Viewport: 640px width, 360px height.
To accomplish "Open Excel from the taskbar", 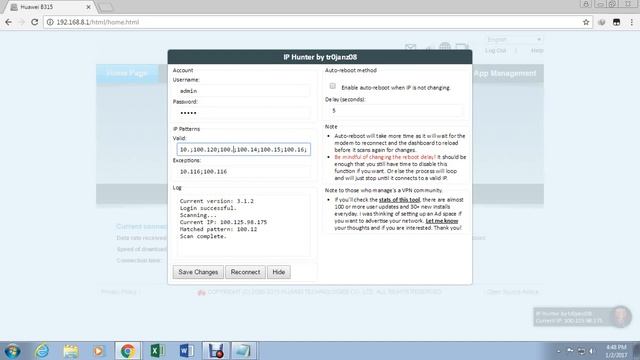I will pos(158,351).
